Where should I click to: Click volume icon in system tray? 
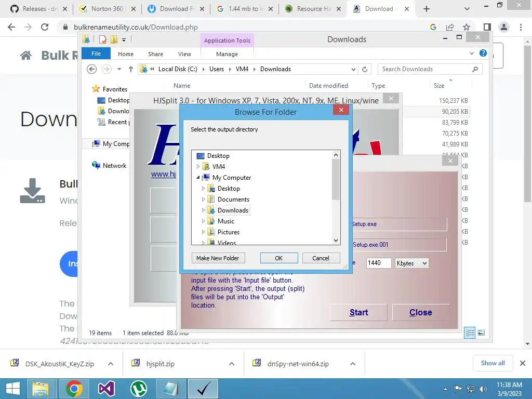point(483,389)
